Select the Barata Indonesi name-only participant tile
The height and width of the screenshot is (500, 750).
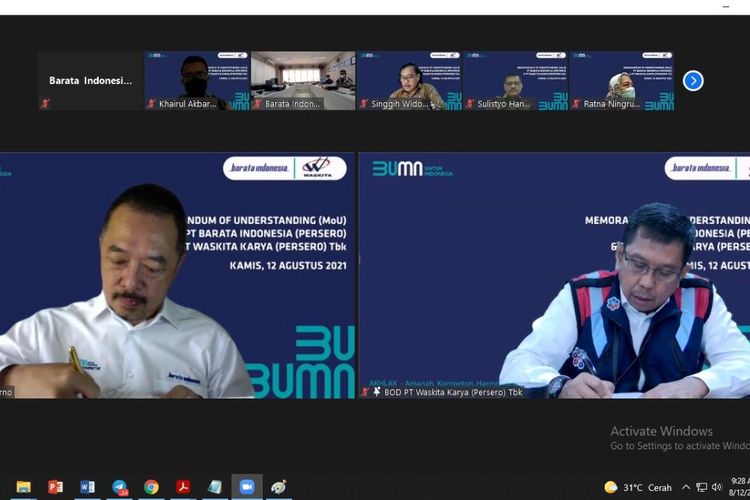click(x=91, y=81)
